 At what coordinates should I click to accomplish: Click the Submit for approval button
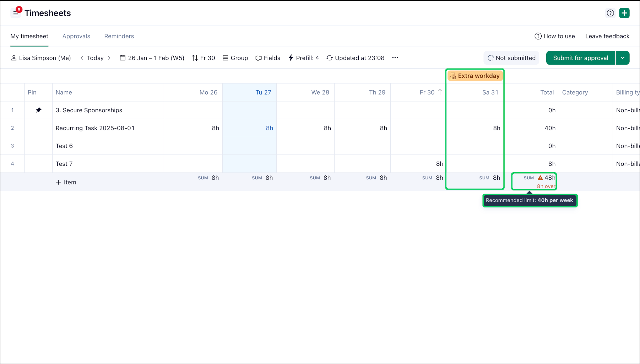580,58
